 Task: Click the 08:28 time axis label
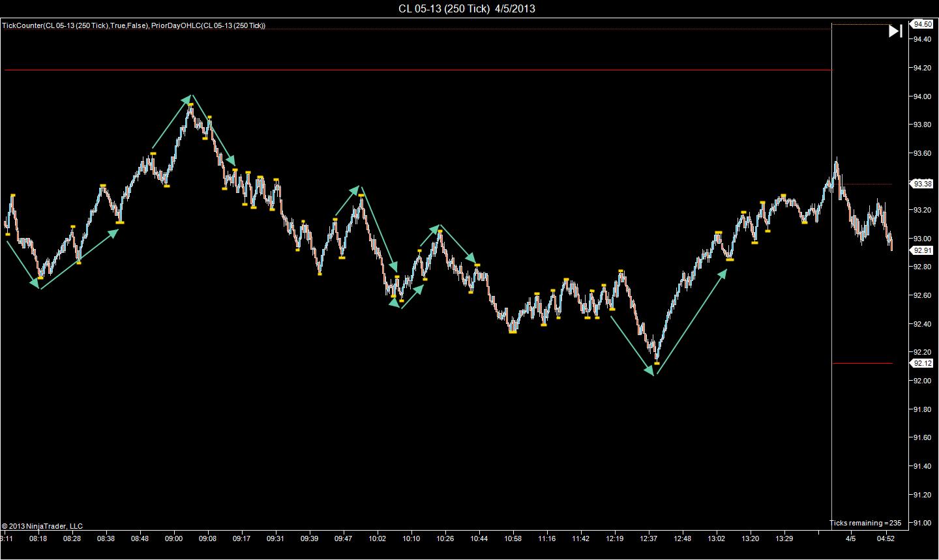72,539
